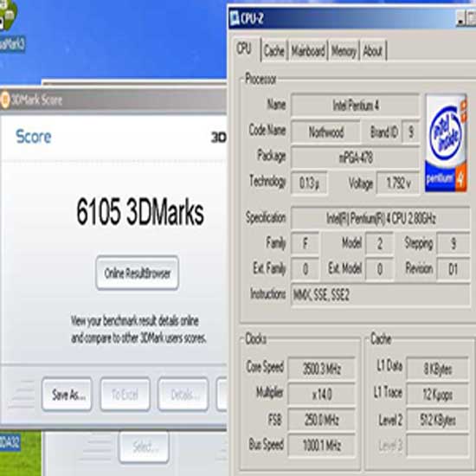The width and height of the screenshot is (476, 476).
Task: Minimize the CPU-Z window
Action: [460, 19]
